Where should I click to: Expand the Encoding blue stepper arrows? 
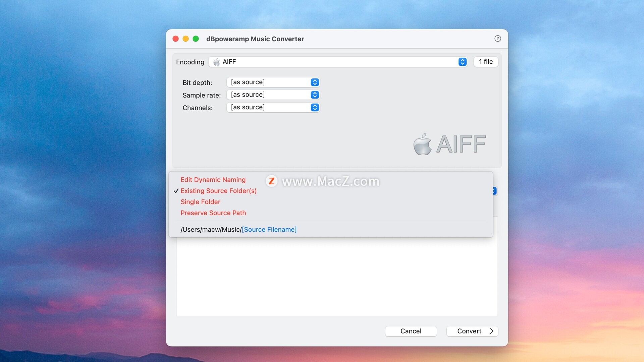coord(462,62)
